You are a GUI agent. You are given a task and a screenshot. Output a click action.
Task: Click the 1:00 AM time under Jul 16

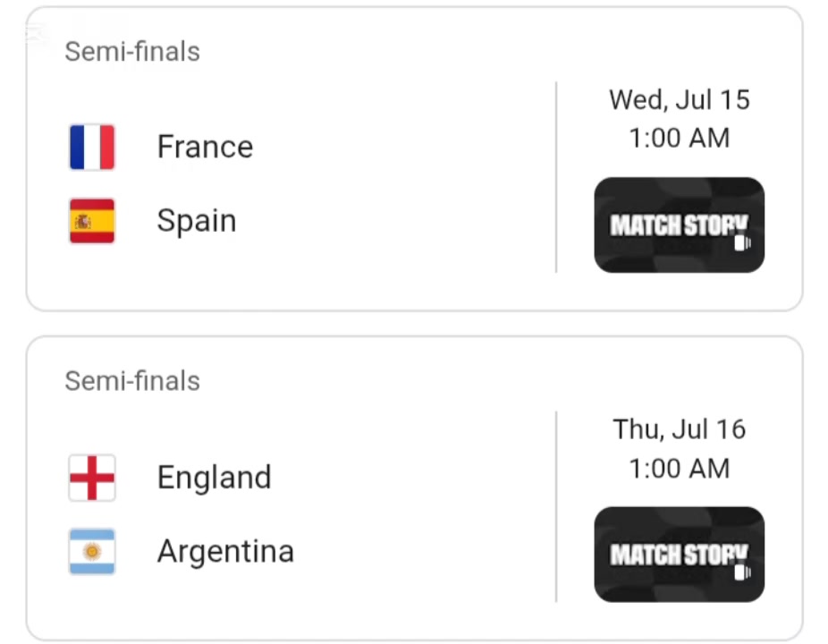[x=679, y=469]
